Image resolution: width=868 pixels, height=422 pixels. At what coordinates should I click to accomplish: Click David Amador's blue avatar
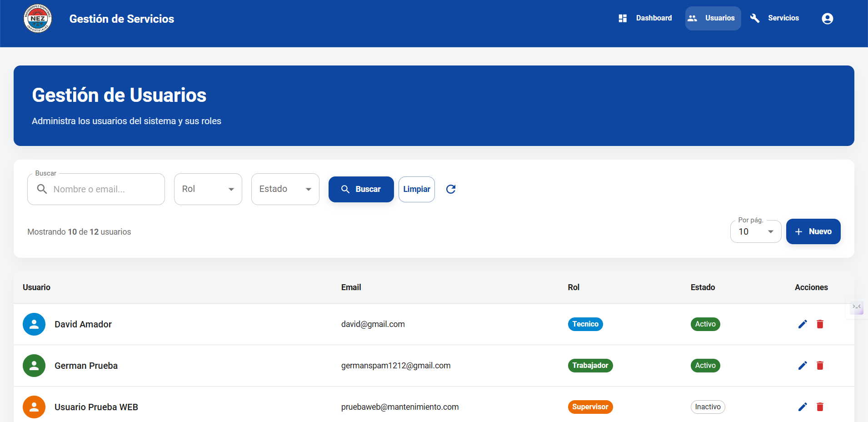click(34, 324)
